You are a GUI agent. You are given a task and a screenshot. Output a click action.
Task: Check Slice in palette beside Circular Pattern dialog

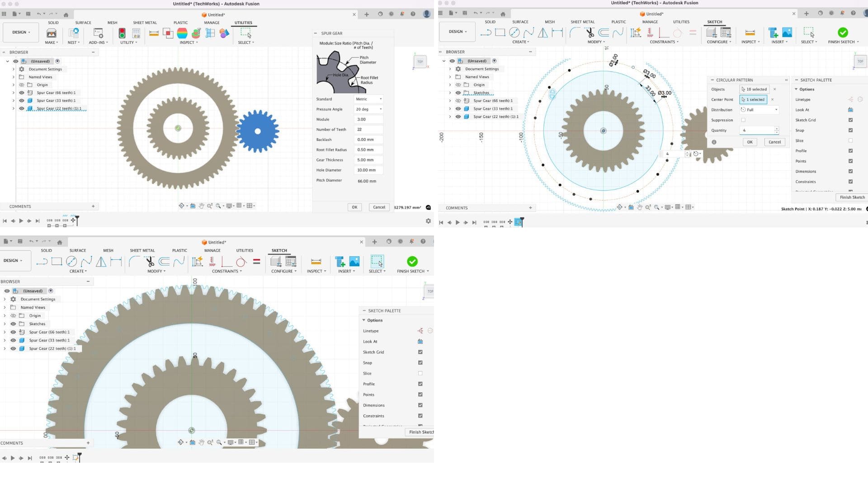[850, 141]
